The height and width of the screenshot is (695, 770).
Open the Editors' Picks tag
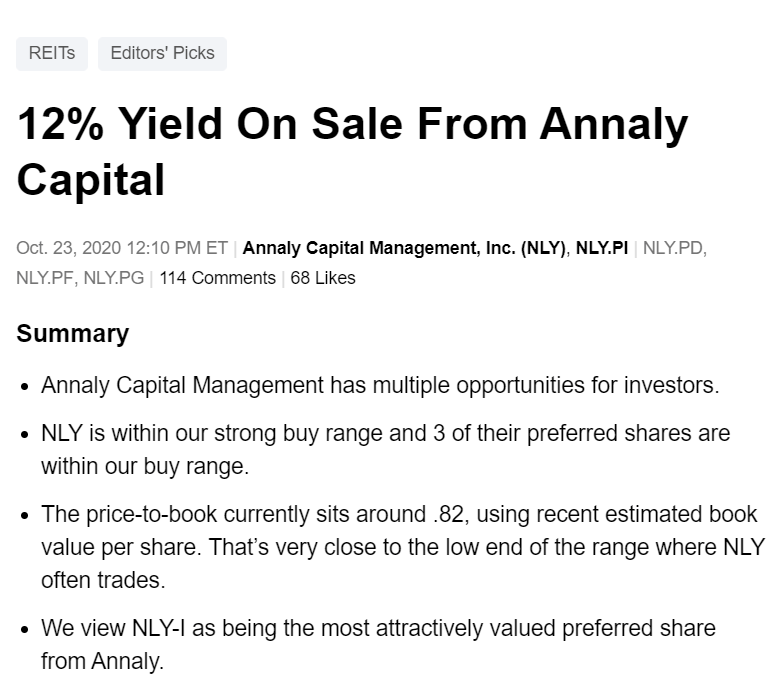pyautogui.click(x=162, y=53)
